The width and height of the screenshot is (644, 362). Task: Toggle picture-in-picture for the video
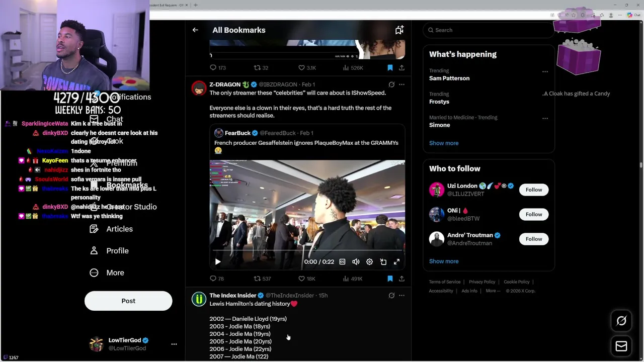pos(383,262)
